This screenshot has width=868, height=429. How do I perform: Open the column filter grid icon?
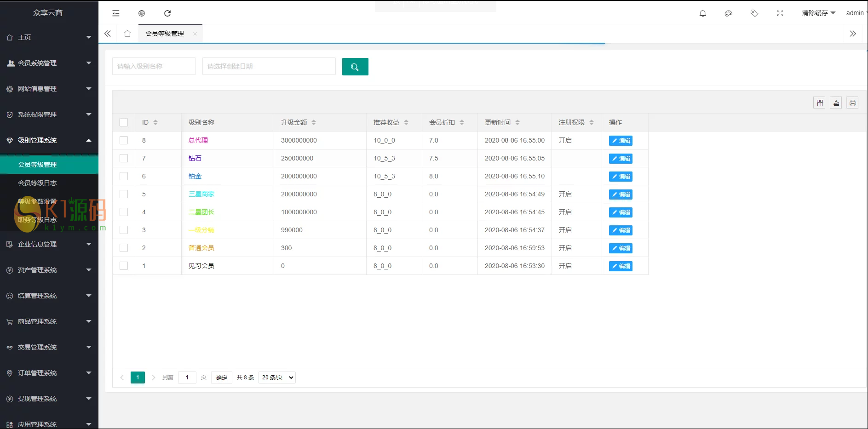819,103
